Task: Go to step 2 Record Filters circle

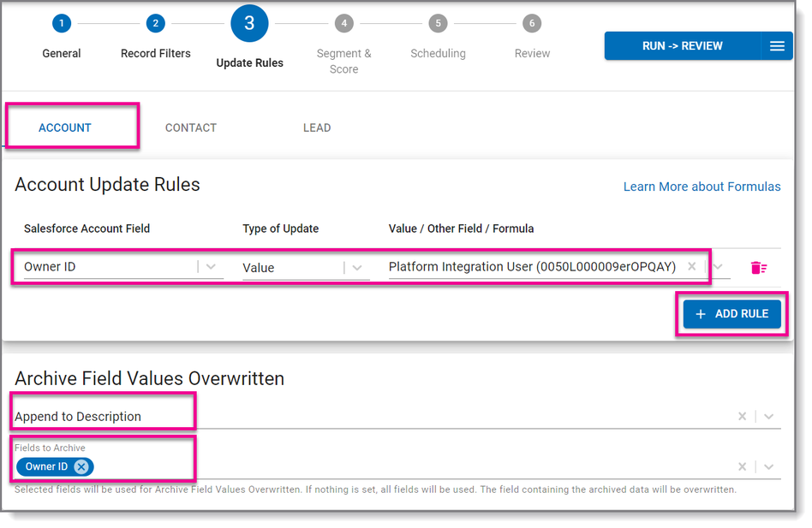Action: [155, 23]
